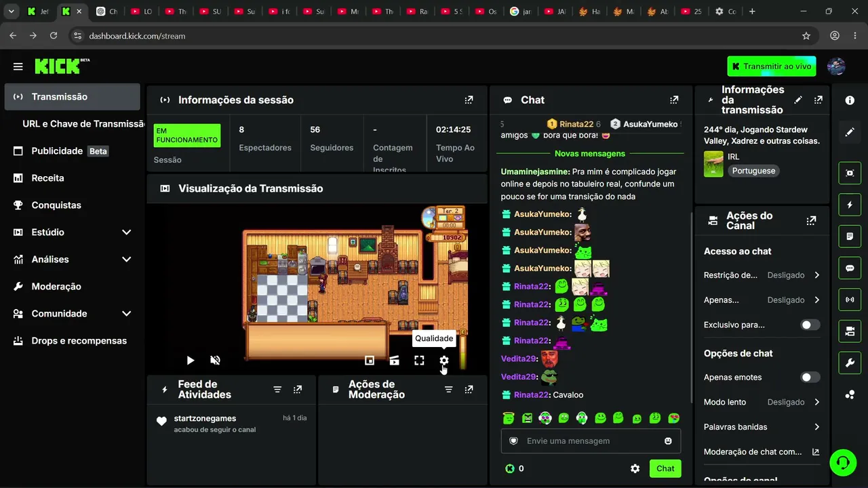
Task: Open picture-in-picture mode in the stream preview
Action: tap(370, 361)
